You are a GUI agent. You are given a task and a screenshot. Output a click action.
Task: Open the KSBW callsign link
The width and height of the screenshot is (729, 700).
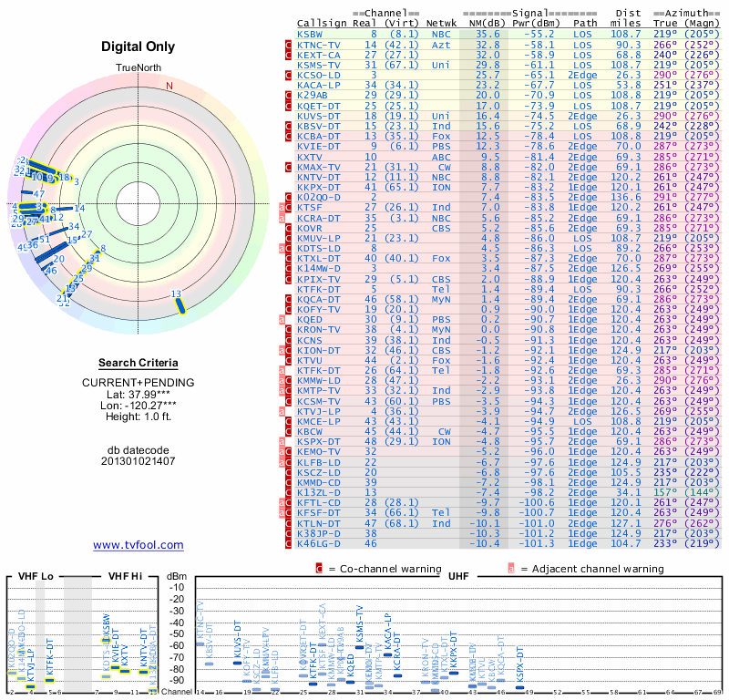pyautogui.click(x=310, y=33)
